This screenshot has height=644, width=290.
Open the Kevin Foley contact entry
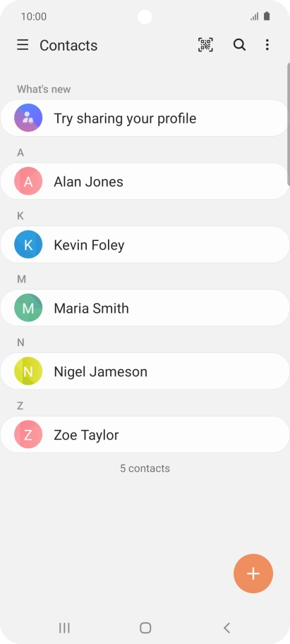point(145,244)
